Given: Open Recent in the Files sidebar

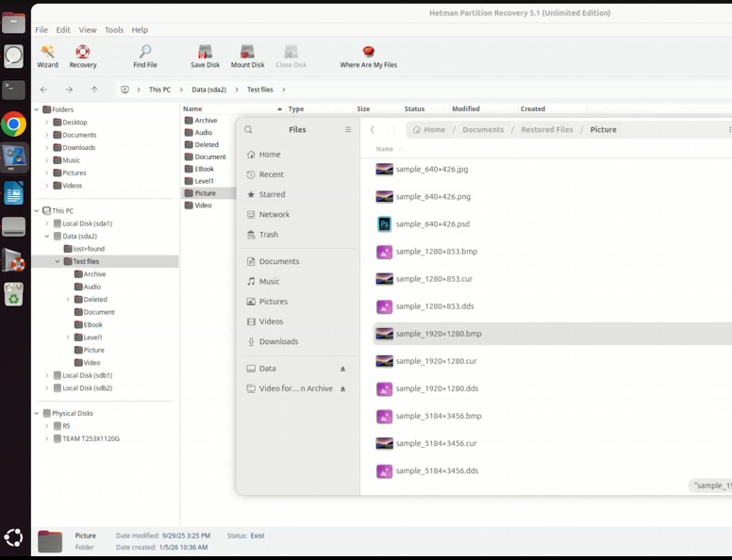Looking at the screenshot, I should pos(272,174).
